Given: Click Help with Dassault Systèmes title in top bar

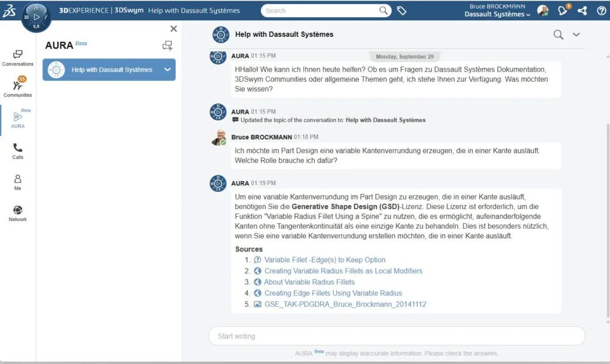Looking at the screenshot, I should pos(194,11).
